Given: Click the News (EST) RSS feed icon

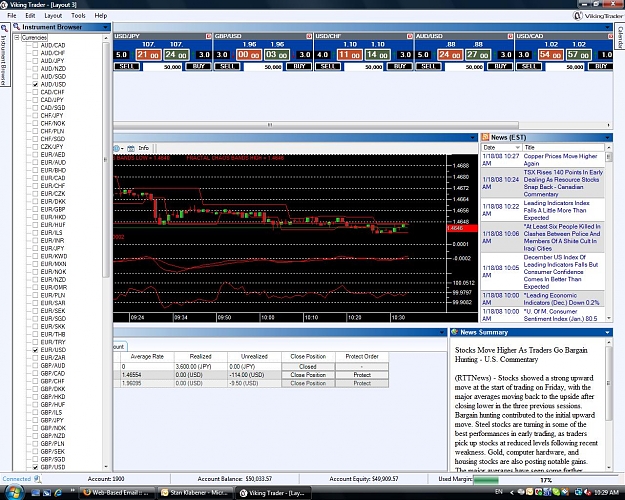Looking at the screenshot, I should [x=485, y=137].
